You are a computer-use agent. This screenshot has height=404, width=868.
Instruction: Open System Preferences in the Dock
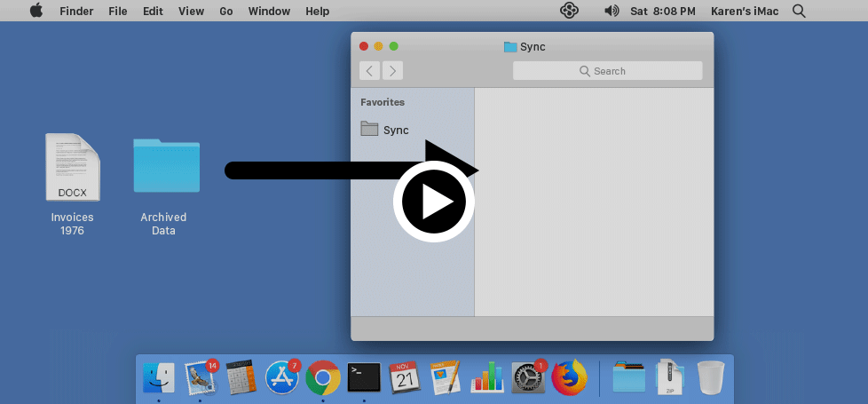pyautogui.click(x=527, y=377)
